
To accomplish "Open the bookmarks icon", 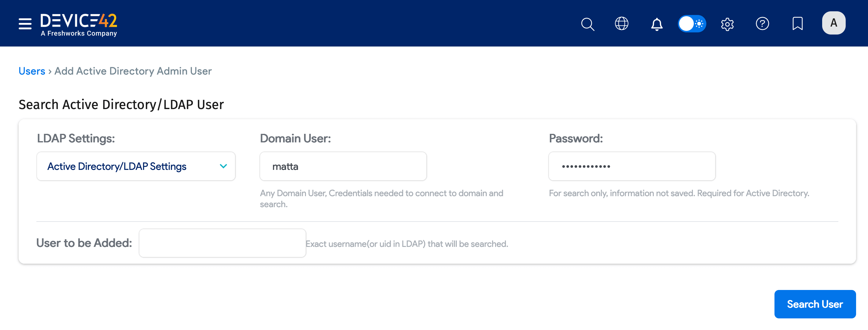I will pos(797,24).
